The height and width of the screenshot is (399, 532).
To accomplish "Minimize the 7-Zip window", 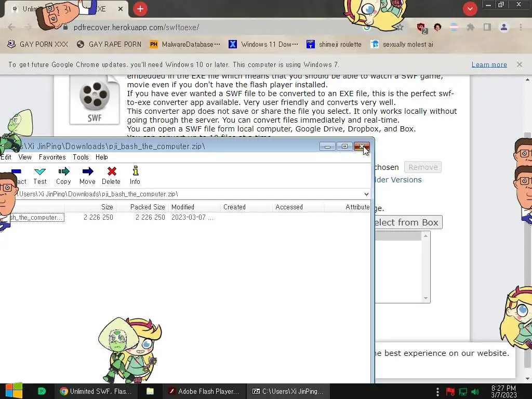I will point(327,147).
